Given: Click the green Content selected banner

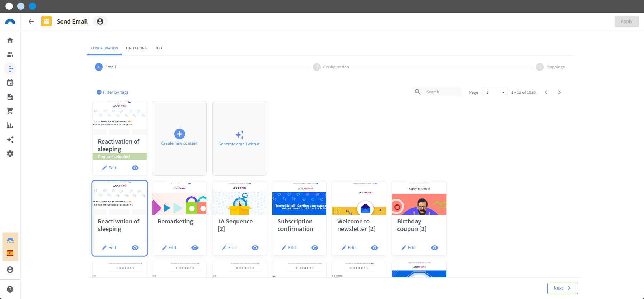Looking at the screenshot, I should click(119, 157).
